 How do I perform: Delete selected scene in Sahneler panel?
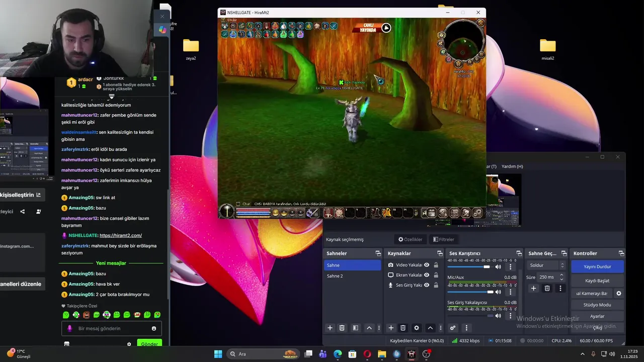coord(342,328)
